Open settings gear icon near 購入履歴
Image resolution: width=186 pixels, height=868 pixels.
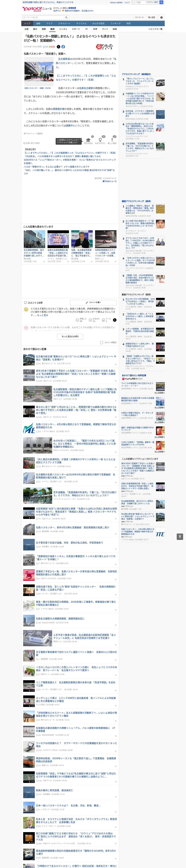tap(161, 18)
